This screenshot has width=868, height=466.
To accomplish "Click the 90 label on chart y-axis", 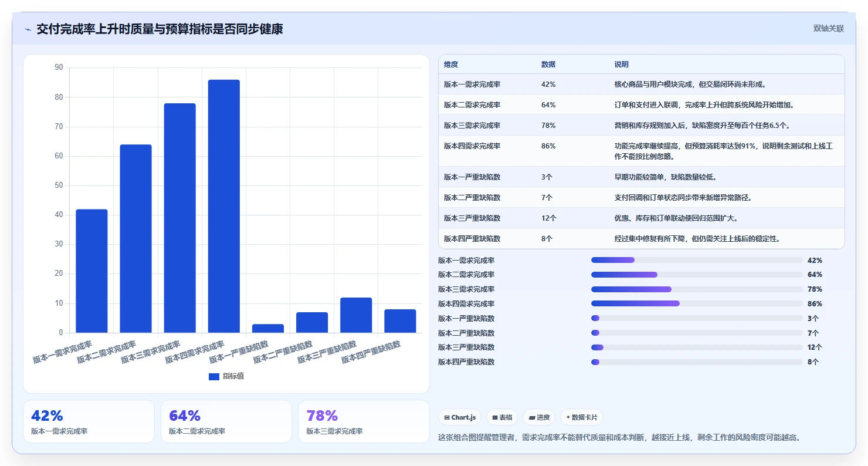I will click(59, 67).
